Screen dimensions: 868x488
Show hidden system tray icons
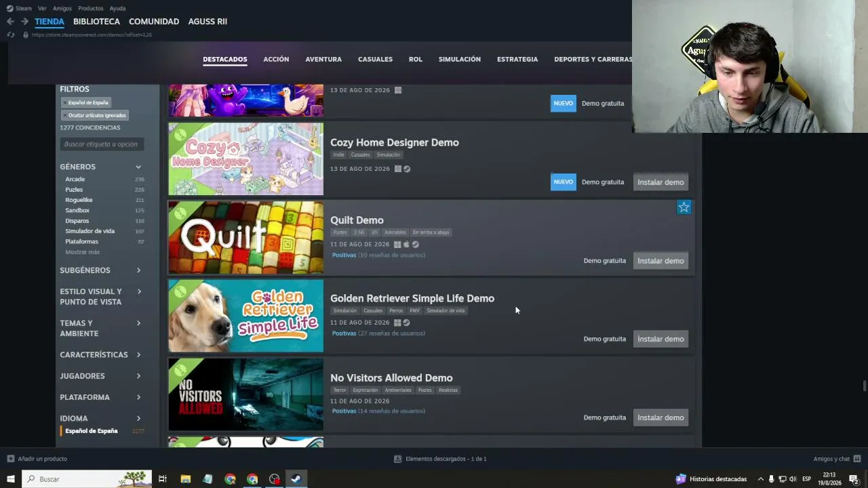coord(760,479)
